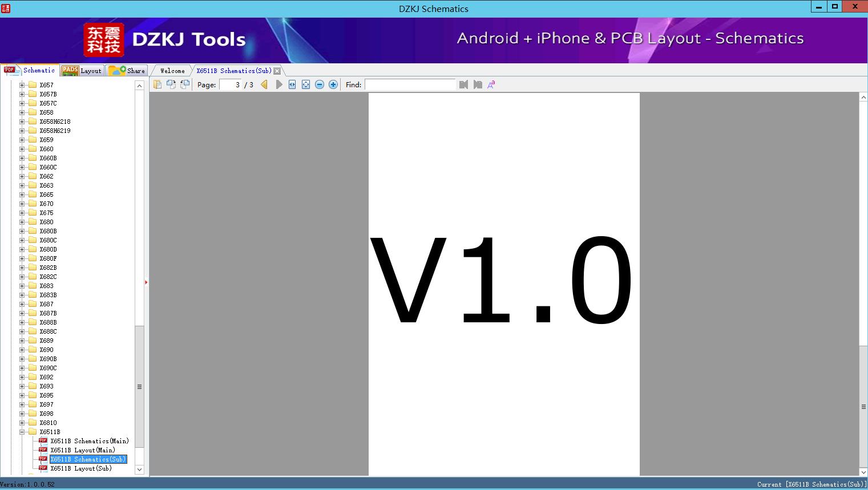Click the PDF icon of X6511B Layout(Sub)
This screenshot has width=868, height=490.
tap(43, 468)
